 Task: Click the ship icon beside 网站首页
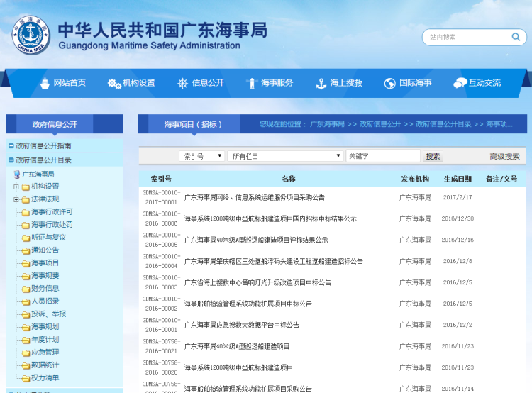(45, 83)
